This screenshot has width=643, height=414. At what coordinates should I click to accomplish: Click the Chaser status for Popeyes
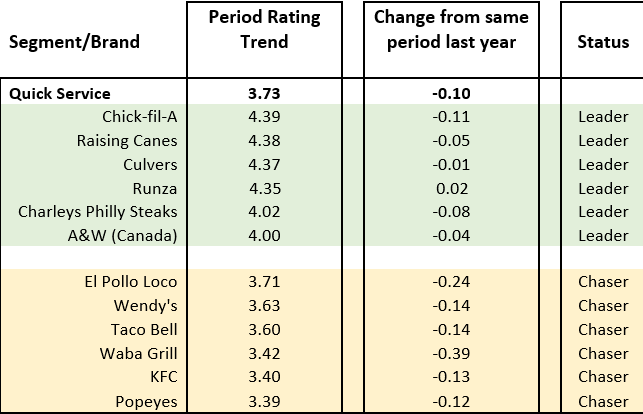tap(603, 400)
